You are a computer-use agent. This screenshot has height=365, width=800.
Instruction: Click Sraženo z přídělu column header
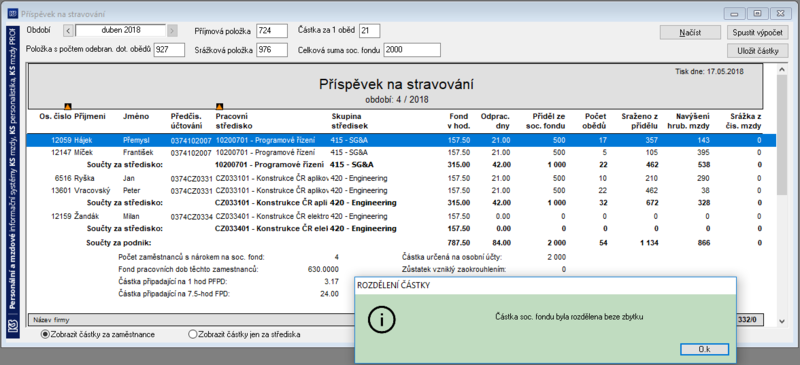coord(640,121)
